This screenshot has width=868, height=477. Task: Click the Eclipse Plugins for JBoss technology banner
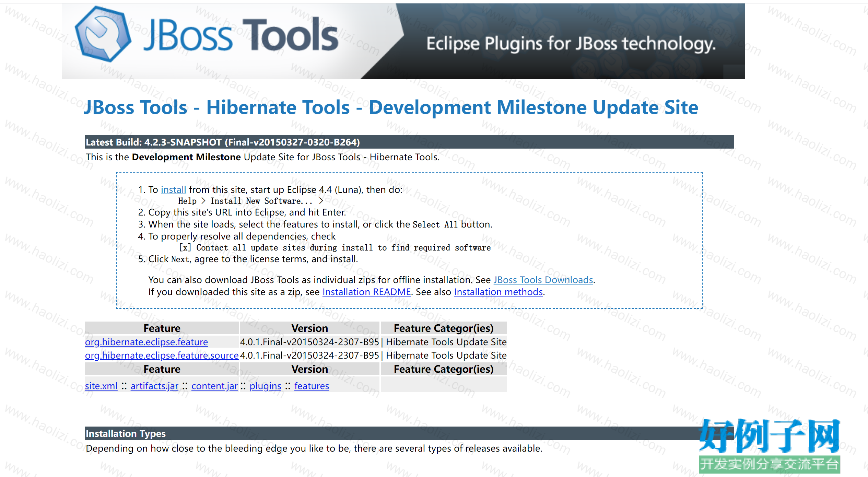coord(571,44)
